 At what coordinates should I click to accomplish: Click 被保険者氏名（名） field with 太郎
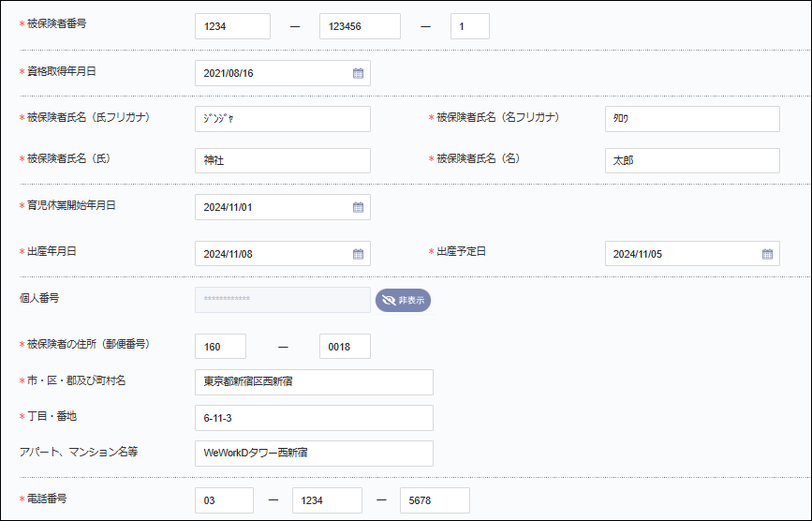coord(692,161)
